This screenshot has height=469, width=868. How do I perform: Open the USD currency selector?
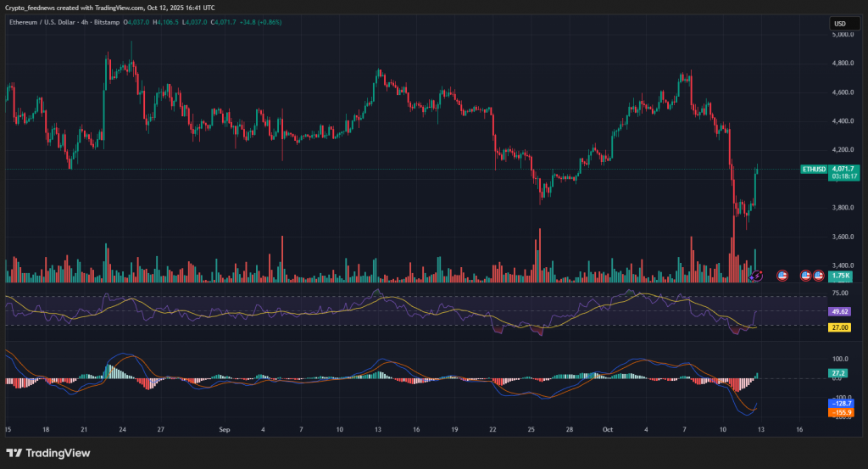click(x=844, y=23)
